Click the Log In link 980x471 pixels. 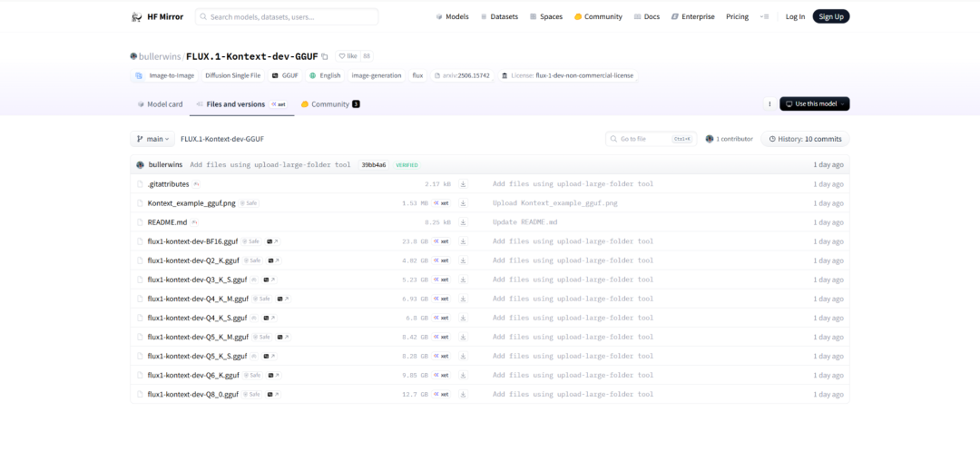pos(795,17)
